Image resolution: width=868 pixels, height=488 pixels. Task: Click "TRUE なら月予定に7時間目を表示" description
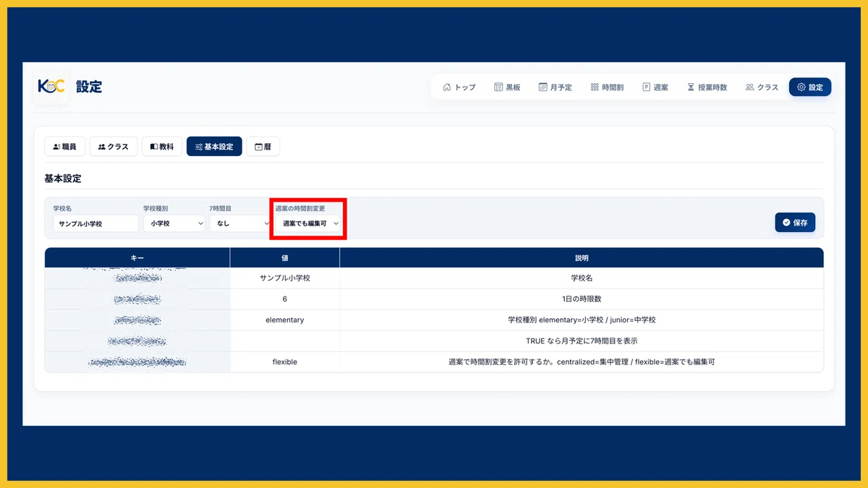(x=582, y=341)
